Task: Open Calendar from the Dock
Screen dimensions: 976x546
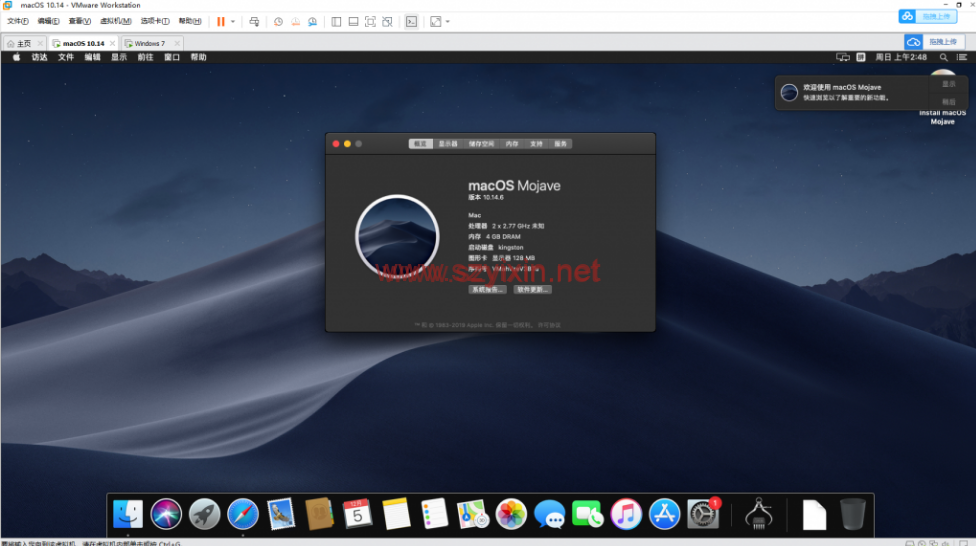Action: pyautogui.click(x=357, y=514)
